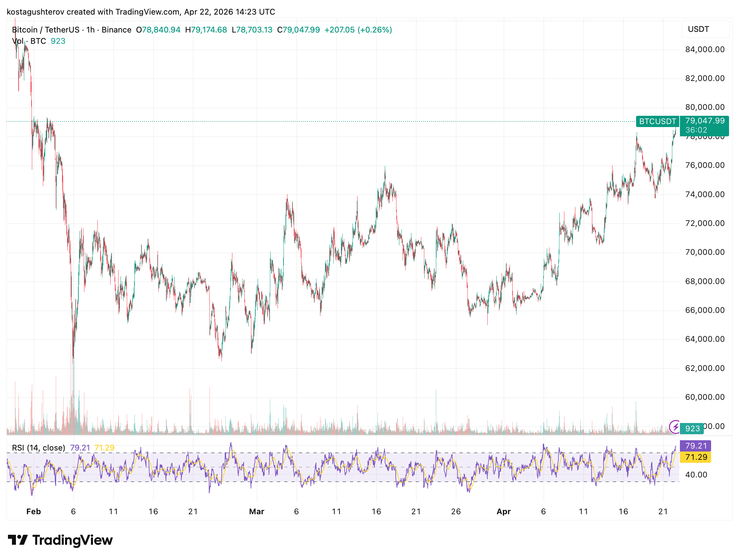Click the yellow 71.29 RSI label
This screenshot has width=739, height=560.
click(696, 457)
